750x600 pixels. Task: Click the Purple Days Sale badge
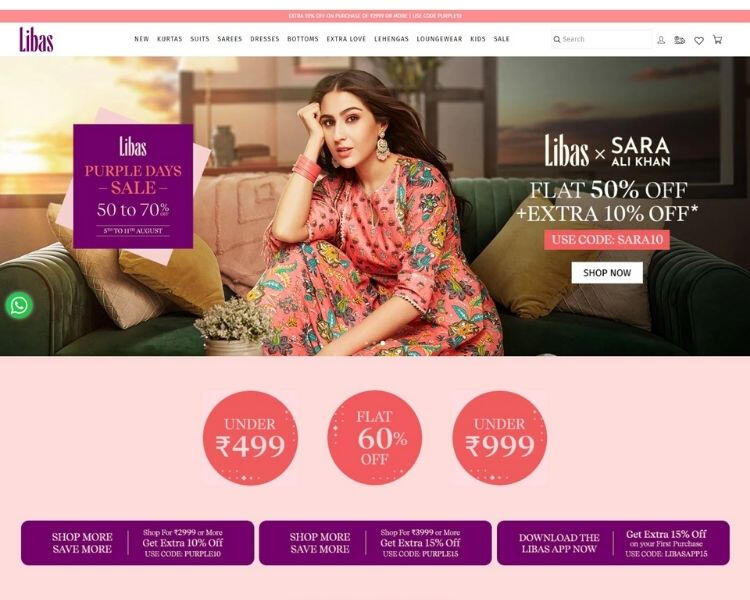point(133,186)
